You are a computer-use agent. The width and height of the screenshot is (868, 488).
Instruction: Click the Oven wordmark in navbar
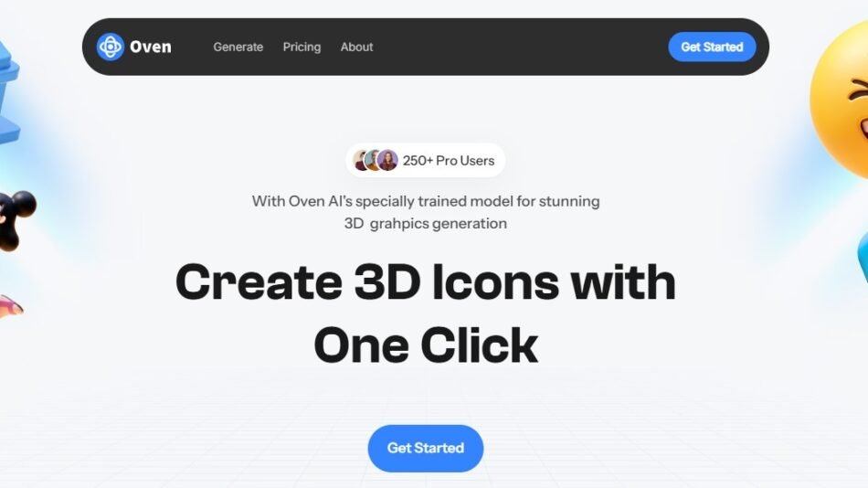151,48
